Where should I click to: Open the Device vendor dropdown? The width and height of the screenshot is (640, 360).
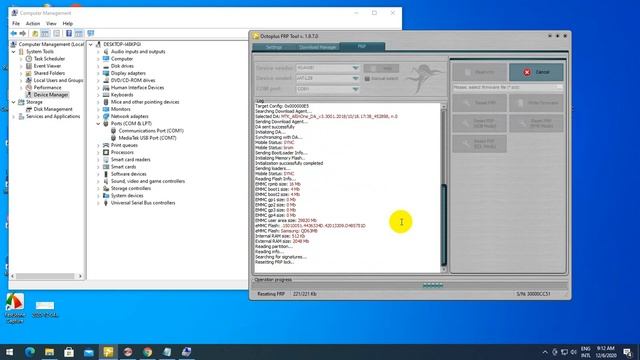coord(356,68)
